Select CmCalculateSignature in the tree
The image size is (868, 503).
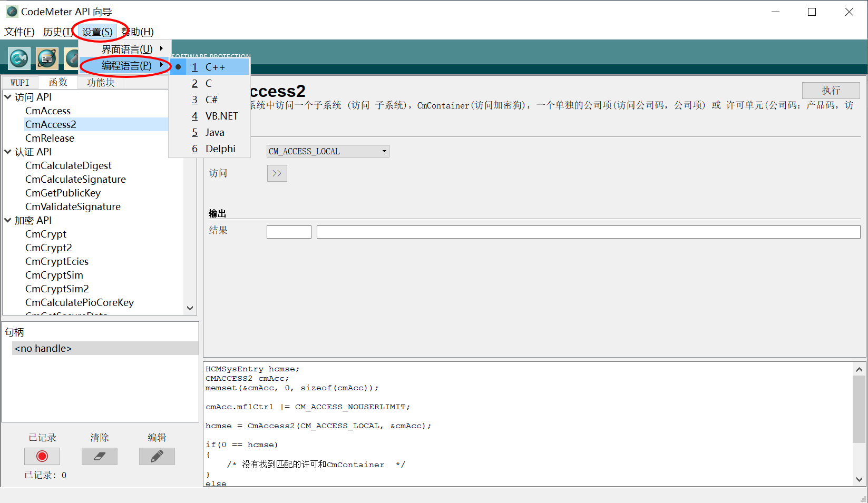75,179
